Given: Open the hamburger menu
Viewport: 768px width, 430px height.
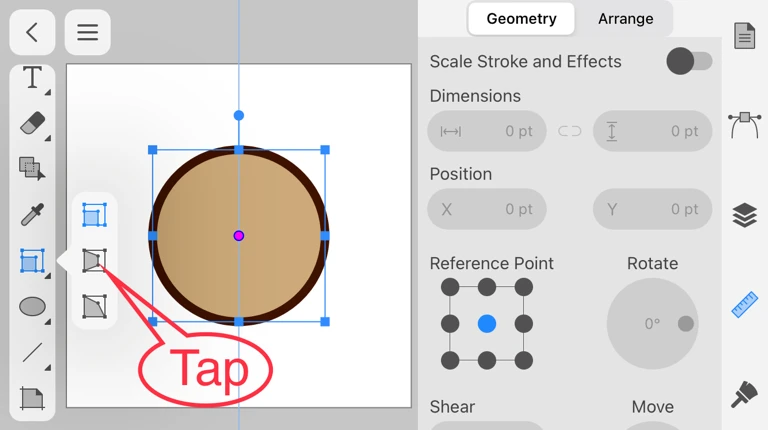Looking at the screenshot, I should pos(88,32).
